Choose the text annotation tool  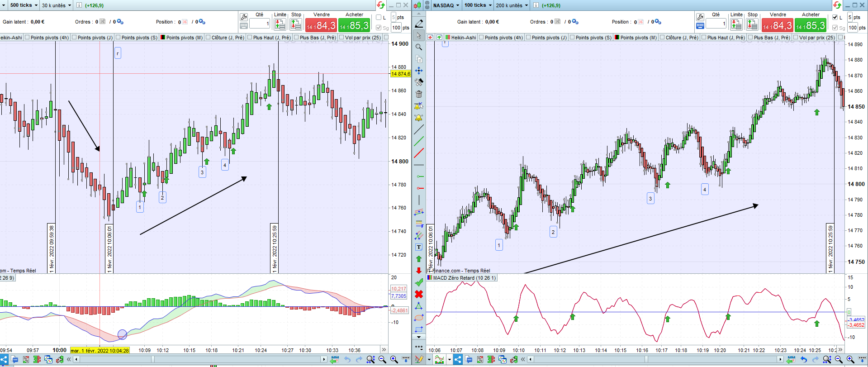(419, 247)
